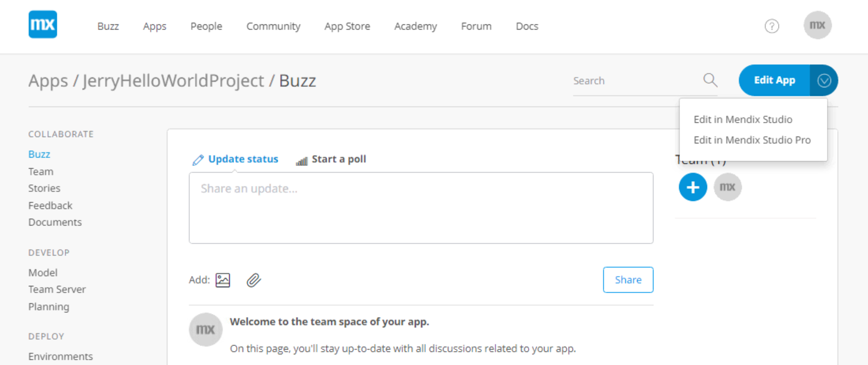Collapse the Edit App dropdown arrow

click(824, 80)
